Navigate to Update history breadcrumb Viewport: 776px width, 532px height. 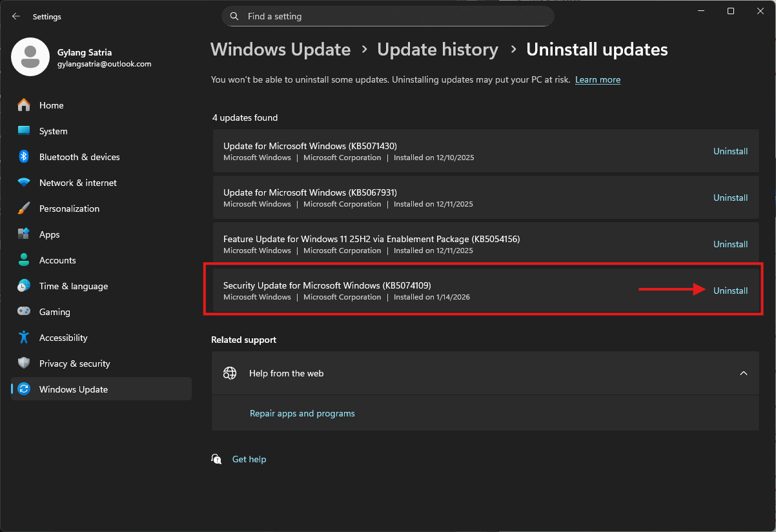click(437, 50)
